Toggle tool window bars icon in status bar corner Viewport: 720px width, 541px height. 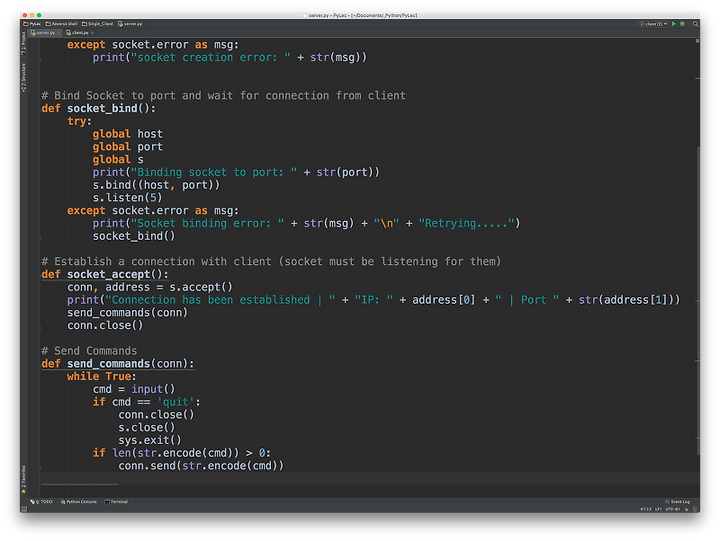pyautogui.click(x=24, y=509)
